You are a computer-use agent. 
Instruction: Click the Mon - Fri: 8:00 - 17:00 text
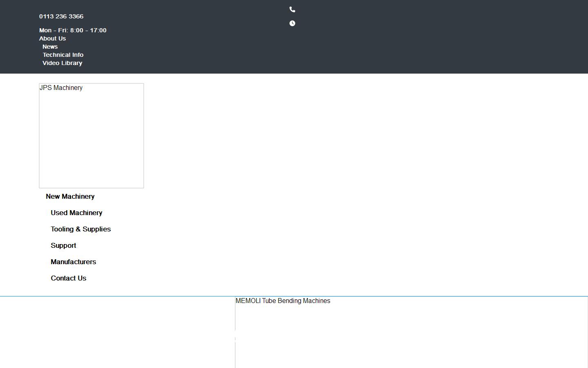73,30
